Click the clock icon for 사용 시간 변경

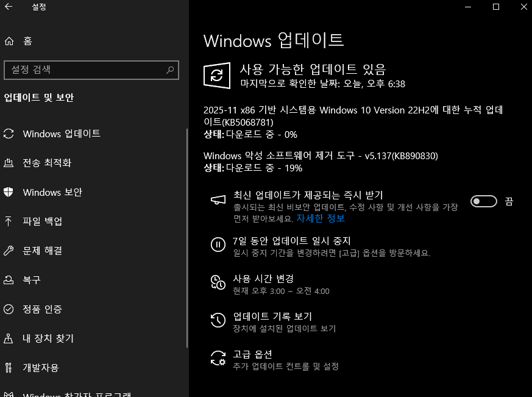(x=218, y=282)
